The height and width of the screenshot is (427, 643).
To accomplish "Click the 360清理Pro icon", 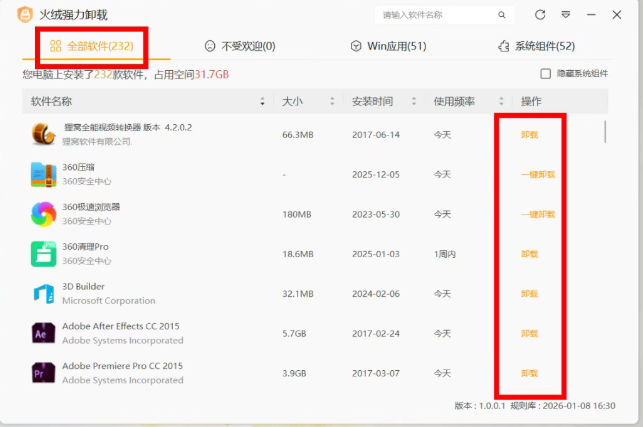I will coord(43,254).
